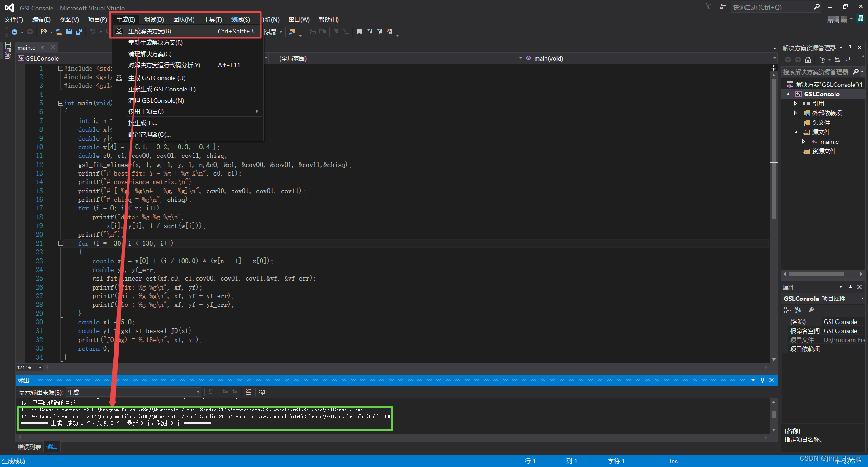Collapse the 源文件 source files folder
The width and height of the screenshot is (868, 467).
(x=796, y=132)
